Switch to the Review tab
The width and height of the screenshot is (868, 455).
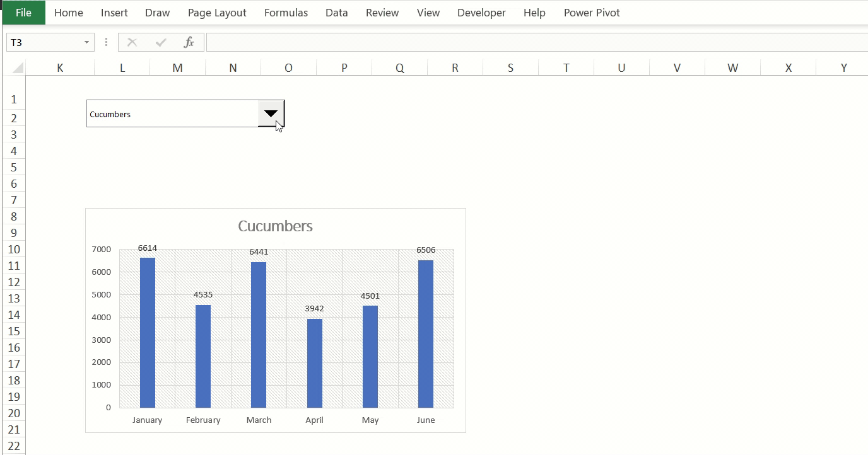[x=382, y=13]
